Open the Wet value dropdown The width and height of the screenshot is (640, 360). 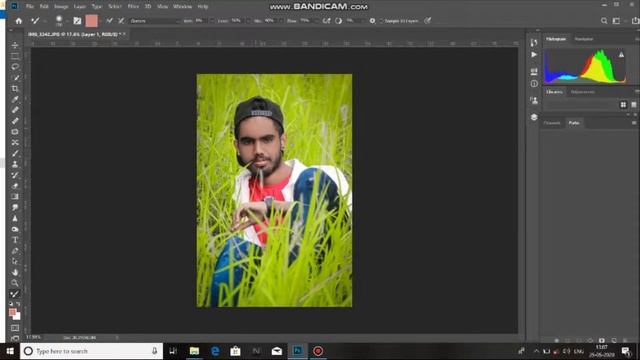[x=211, y=21]
